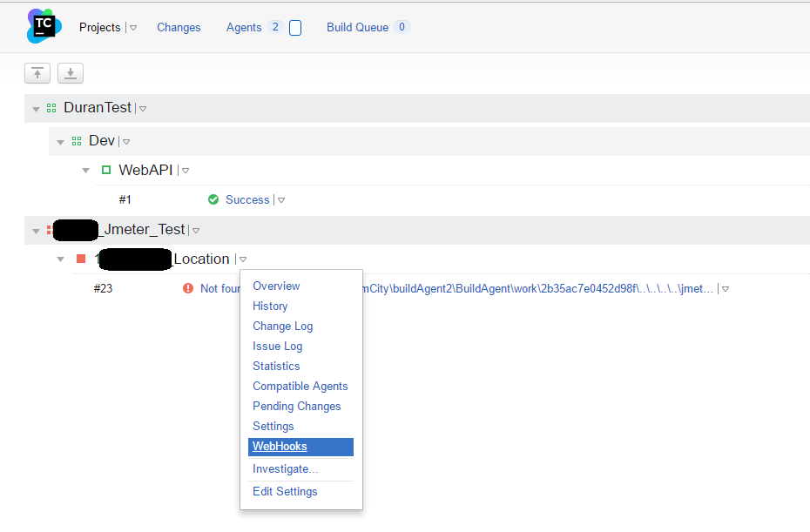This screenshot has width=810, height=532.
Task: Click build number #23
Action: (103, 288)
